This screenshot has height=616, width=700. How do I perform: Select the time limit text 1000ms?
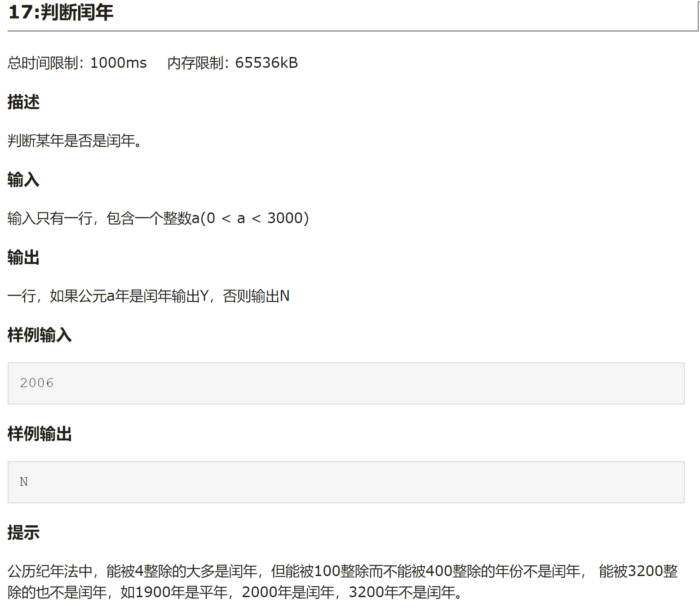tap(118, 63)
